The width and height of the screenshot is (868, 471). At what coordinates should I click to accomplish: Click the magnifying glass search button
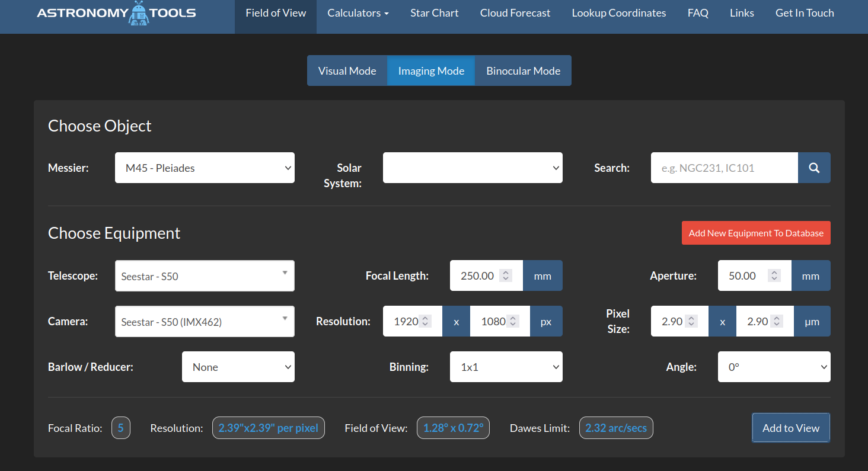[x=814, y=168]
